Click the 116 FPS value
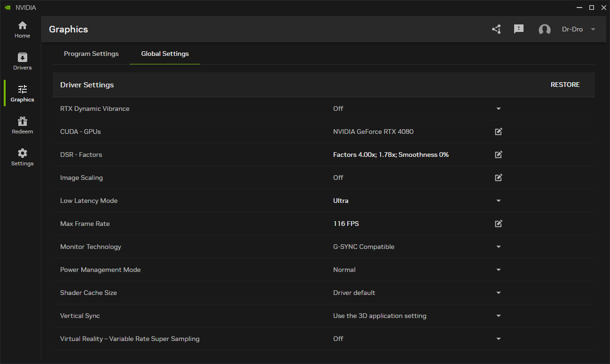 pos(346,224)
